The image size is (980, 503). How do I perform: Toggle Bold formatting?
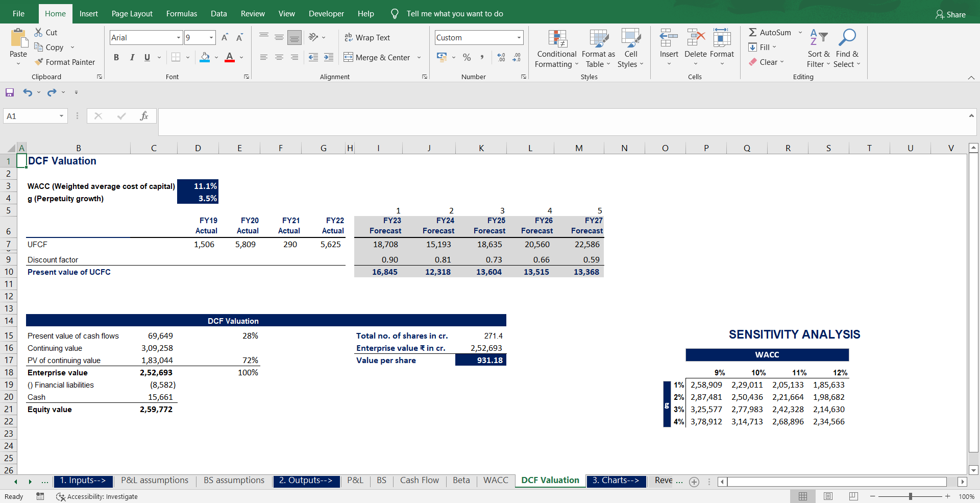point(116,57)
